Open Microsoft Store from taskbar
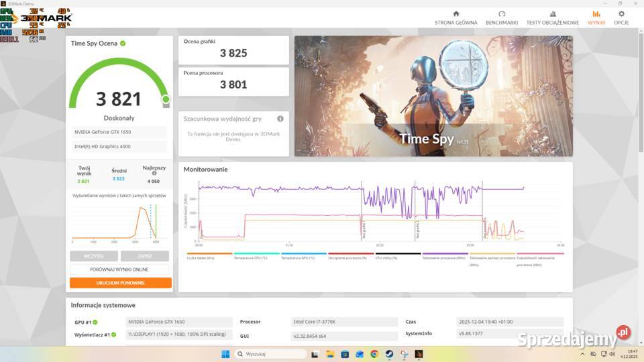644x362 pixels. (x=345, y=354)
